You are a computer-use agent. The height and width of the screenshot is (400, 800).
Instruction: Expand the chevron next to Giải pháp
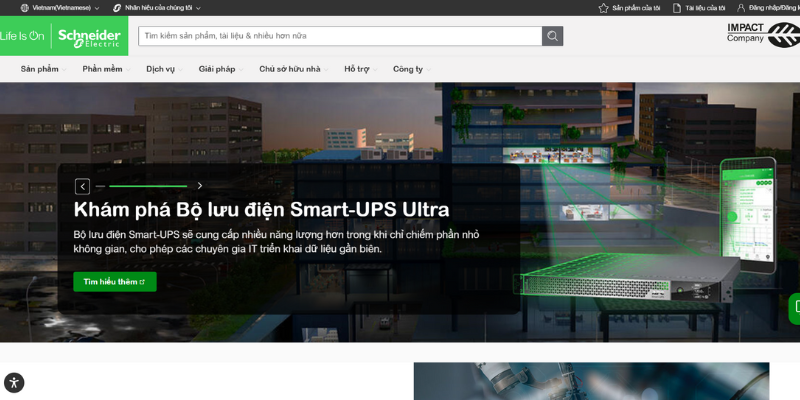241,70
